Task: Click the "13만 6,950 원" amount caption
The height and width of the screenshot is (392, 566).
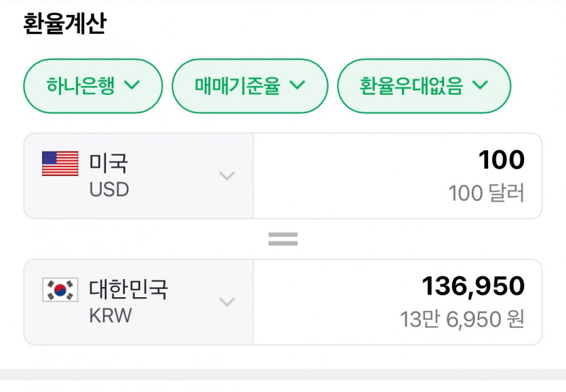Action: (x=462, y=320)
